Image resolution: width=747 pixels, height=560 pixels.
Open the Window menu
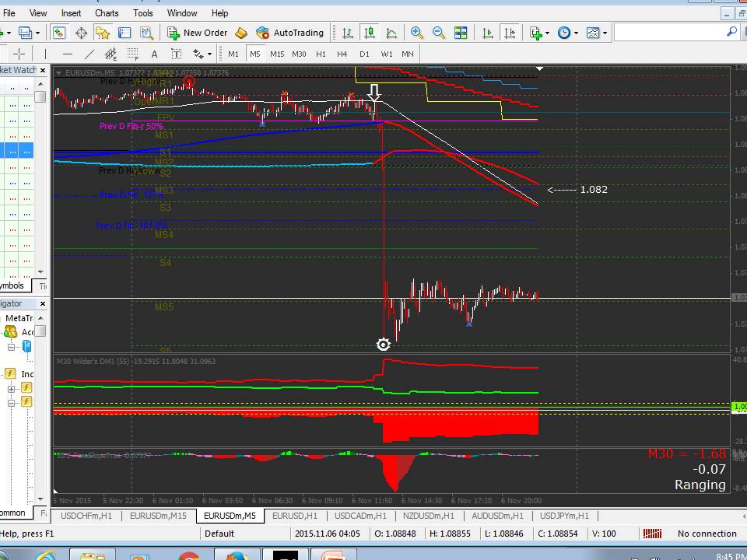click(182, 13)
